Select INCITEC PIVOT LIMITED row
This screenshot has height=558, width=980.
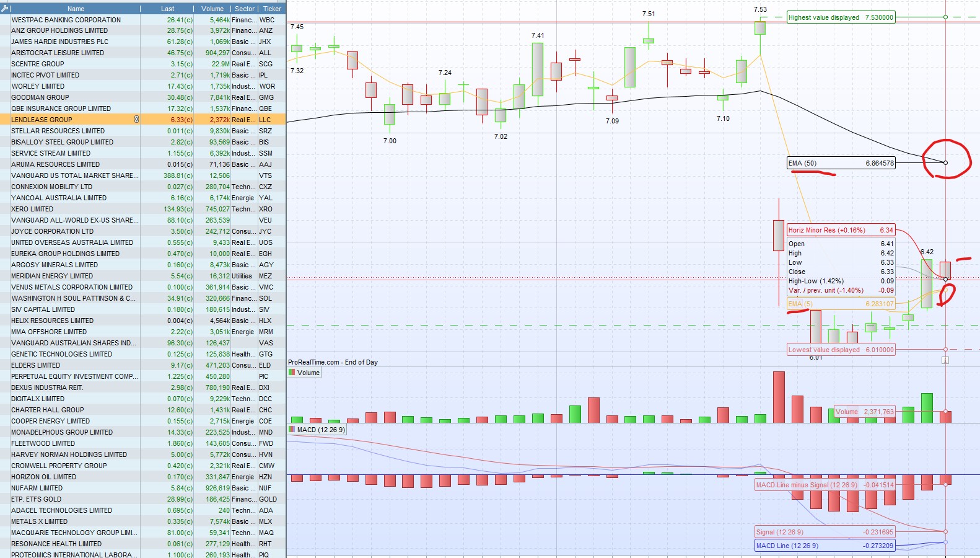coord(142,75)
